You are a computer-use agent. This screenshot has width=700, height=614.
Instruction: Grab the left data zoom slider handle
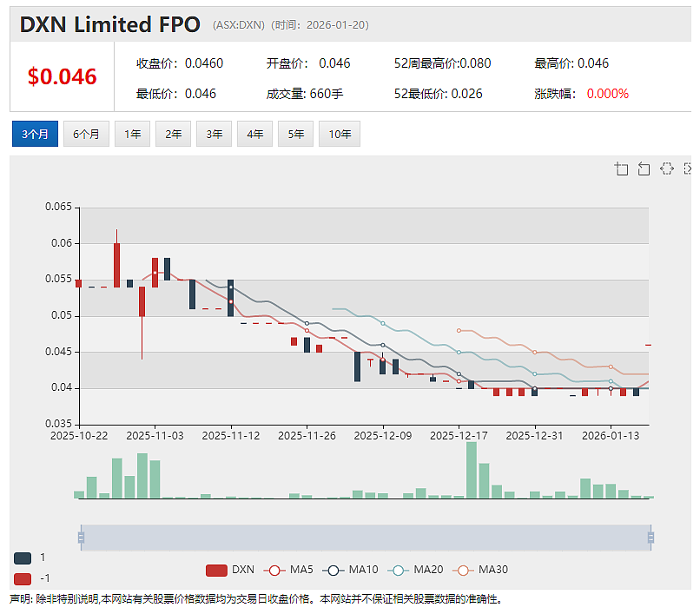click(x=81, y=538)
